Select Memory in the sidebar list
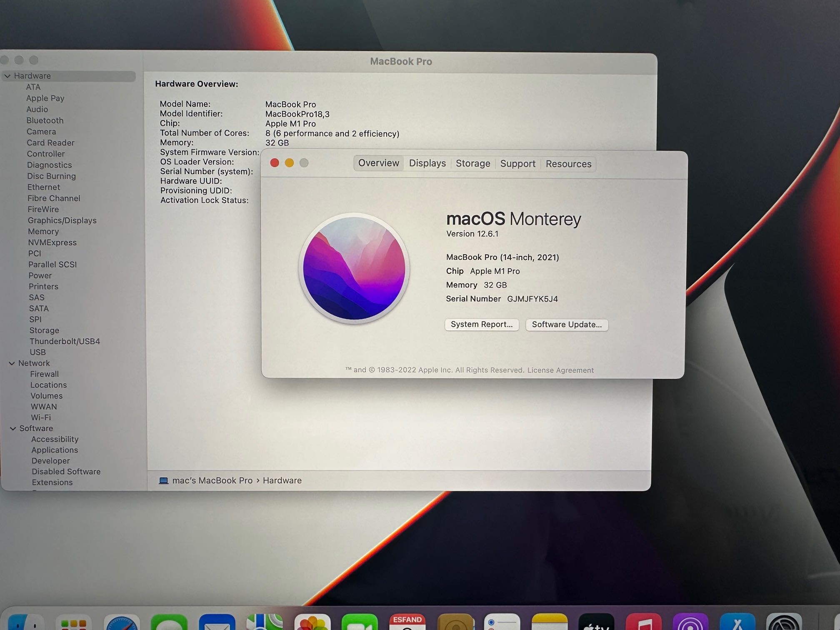The width and height of the screenshot is (840, 630). click(43, 231)
